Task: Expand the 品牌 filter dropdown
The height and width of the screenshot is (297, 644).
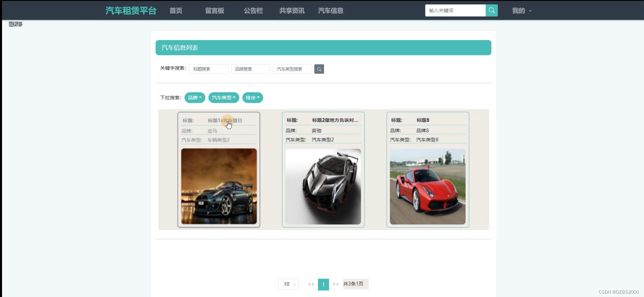Action: tap(195, 98)
